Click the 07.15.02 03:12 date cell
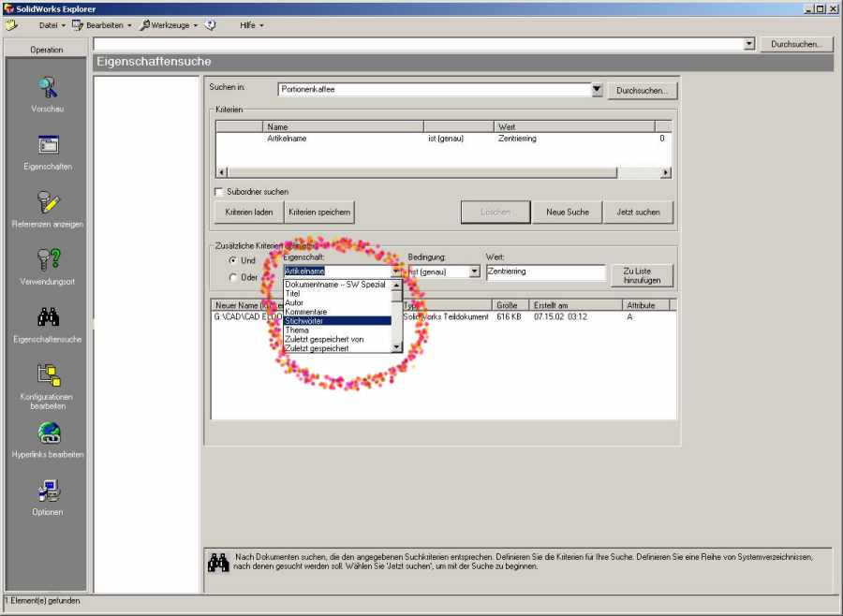This screenshot has height=616, width=843. coord(560,317)
